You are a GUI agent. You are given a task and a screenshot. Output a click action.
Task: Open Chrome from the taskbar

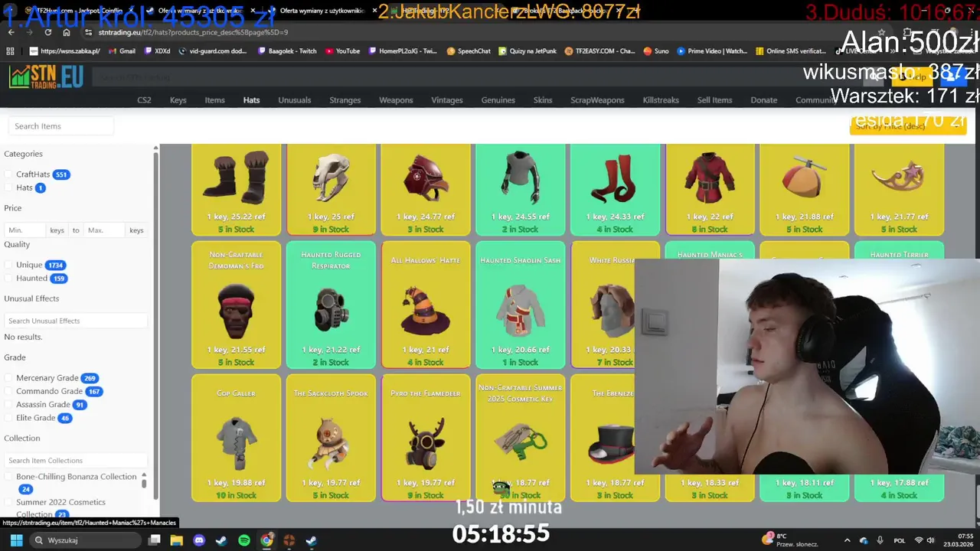(266, 540)
